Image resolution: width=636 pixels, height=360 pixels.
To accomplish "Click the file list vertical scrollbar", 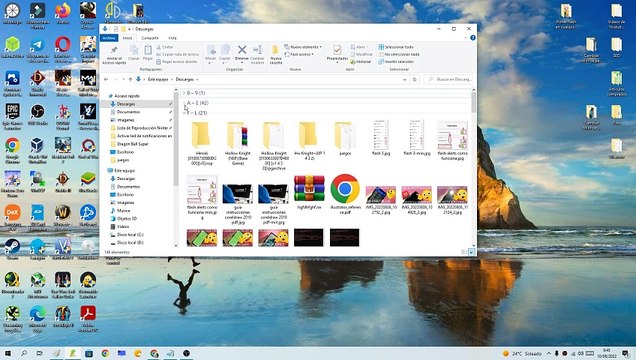I will tap(473, 101).
